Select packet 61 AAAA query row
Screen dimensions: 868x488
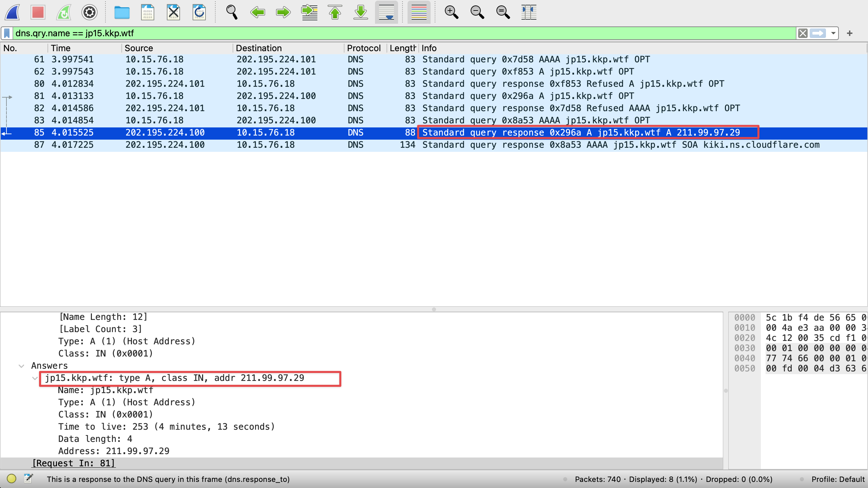(434, 59)
